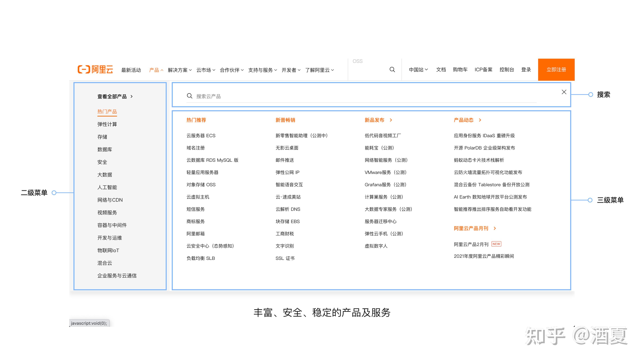Open the 控制台 link
Screen dimensions: 644x362
[506, 70]
